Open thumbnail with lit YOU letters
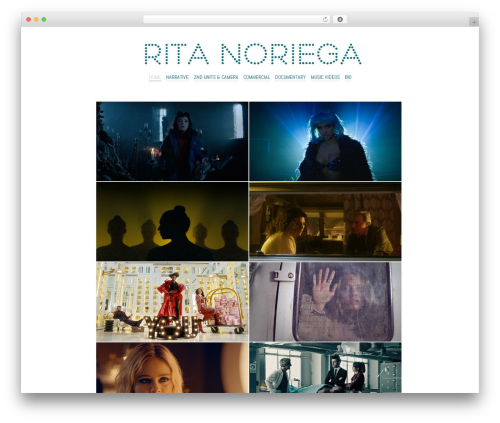Image resolution: width=500 pixels, height=423 pixels. tap(172, 302)
